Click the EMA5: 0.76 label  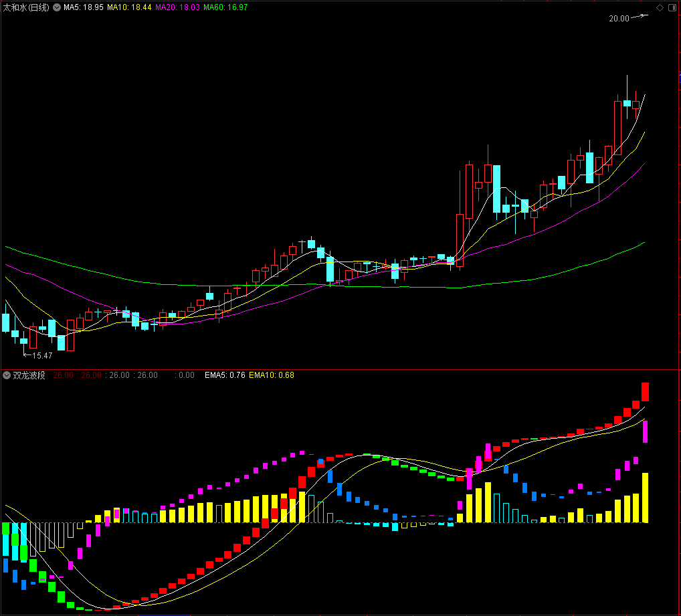(225, 375)
